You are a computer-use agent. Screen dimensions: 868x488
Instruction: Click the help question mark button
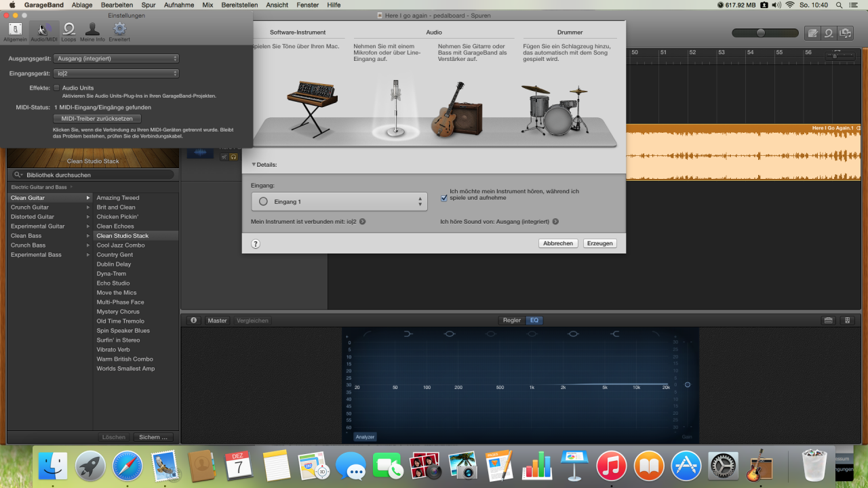(x=256, y=244)
